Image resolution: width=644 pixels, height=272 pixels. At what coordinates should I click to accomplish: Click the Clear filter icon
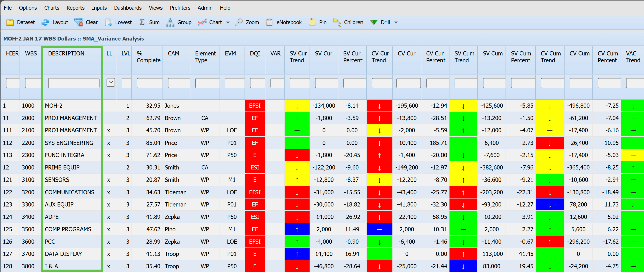pos(79,22)
